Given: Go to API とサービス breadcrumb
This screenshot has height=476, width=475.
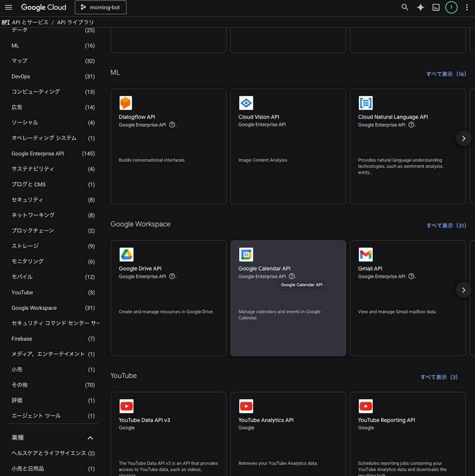Looking at the screenshot, I should (30, 22).
